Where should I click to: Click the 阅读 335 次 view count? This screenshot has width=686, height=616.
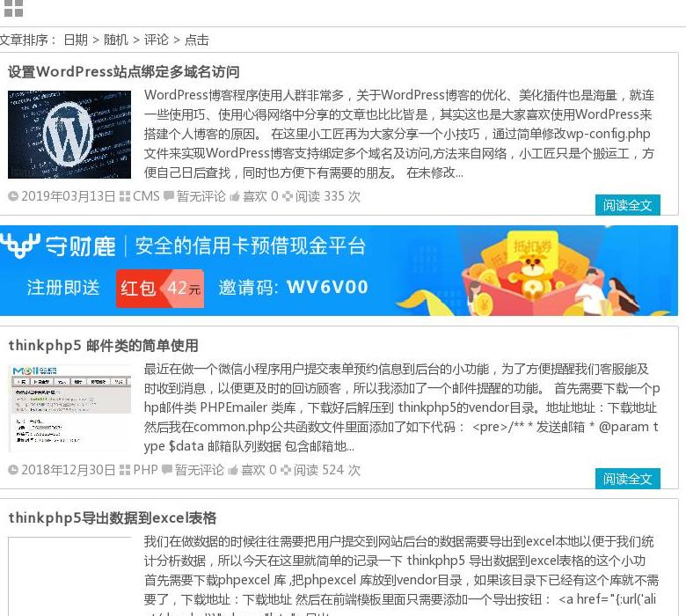pos(328,196)
